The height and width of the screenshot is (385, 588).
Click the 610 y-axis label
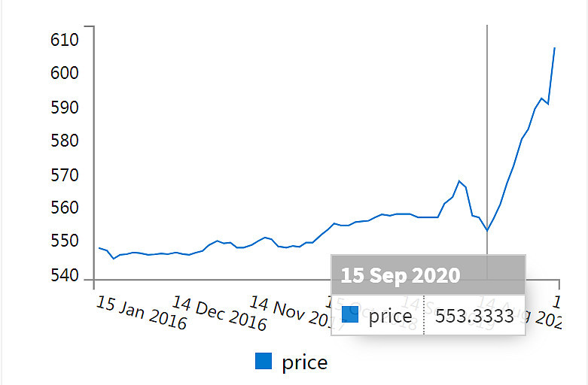point(65,40)
